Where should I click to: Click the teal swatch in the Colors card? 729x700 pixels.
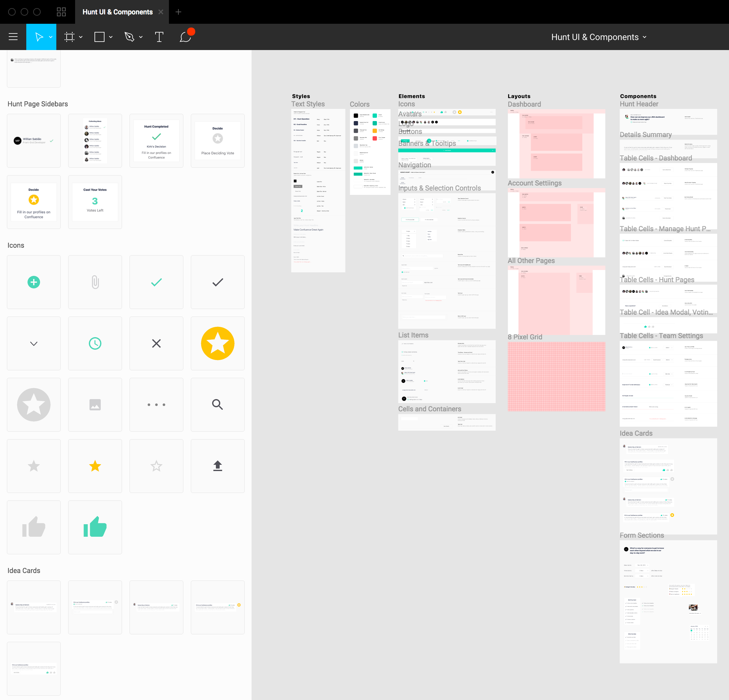[375, 116]
